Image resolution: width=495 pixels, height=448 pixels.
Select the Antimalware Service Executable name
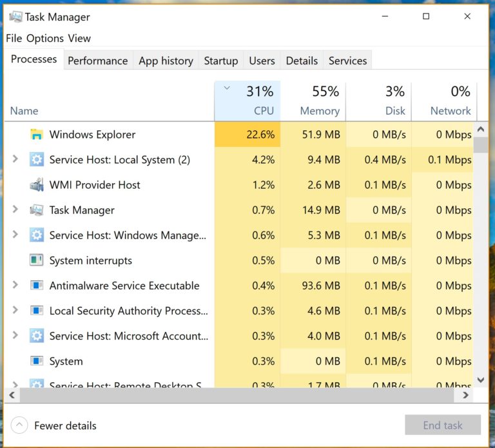[124, 286]
